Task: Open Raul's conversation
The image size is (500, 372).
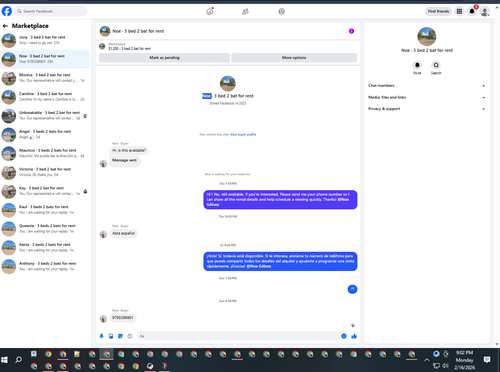Action: [x=45, y=210]
